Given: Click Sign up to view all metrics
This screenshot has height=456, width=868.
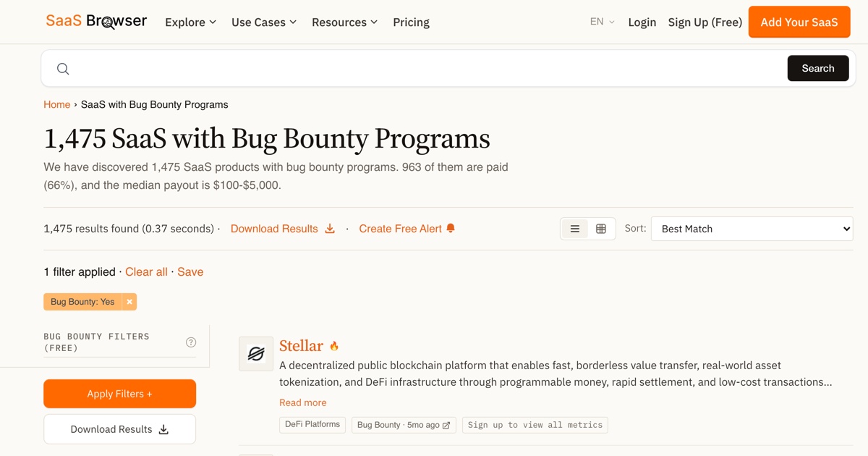Looking at the screenshot, I should click(535, 425).
